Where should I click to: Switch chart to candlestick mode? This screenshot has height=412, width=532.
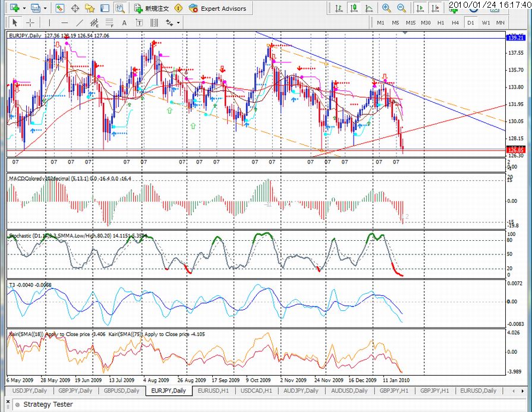pyautogui.click(x=354, y=8)
